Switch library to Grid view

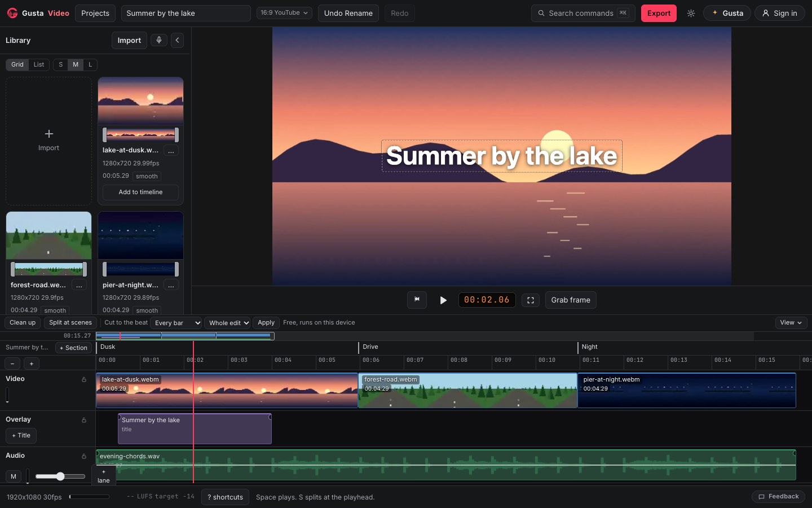click(17, 64)
